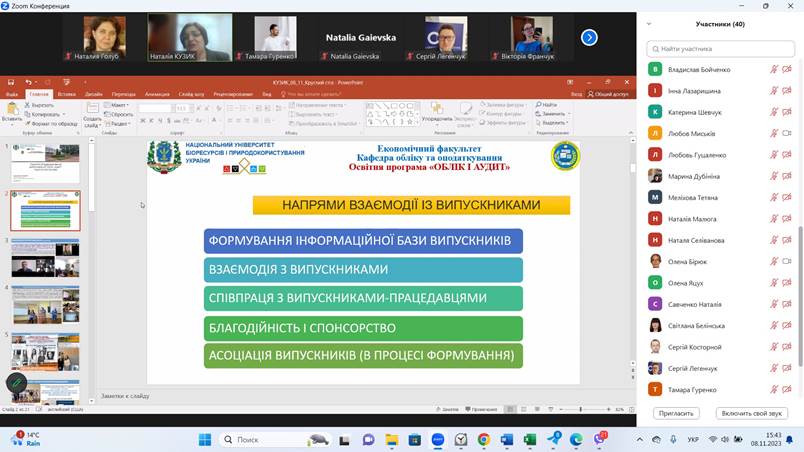Open the Windows Start menu
The width and height of the screenshot is (804, 452).
pos(205,440)
